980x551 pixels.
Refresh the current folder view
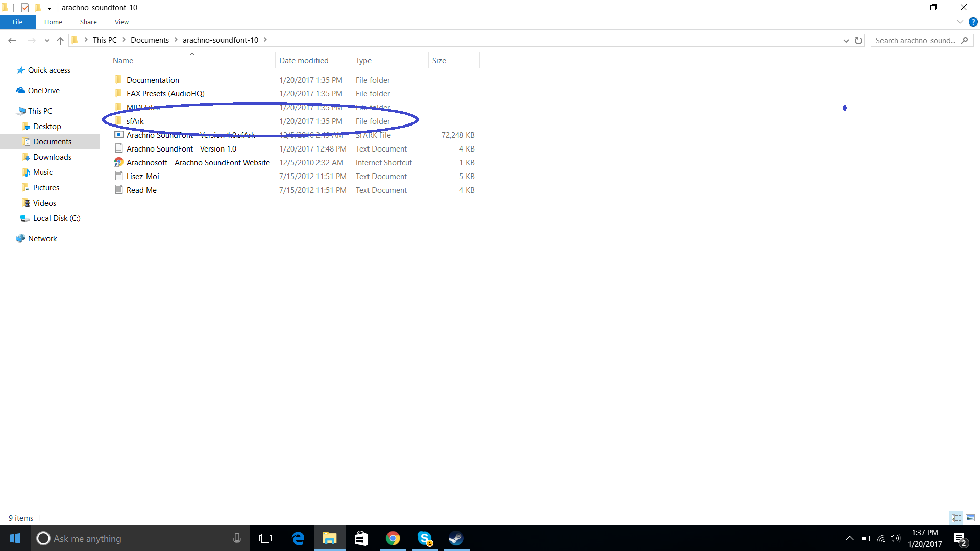coord(859,40)
